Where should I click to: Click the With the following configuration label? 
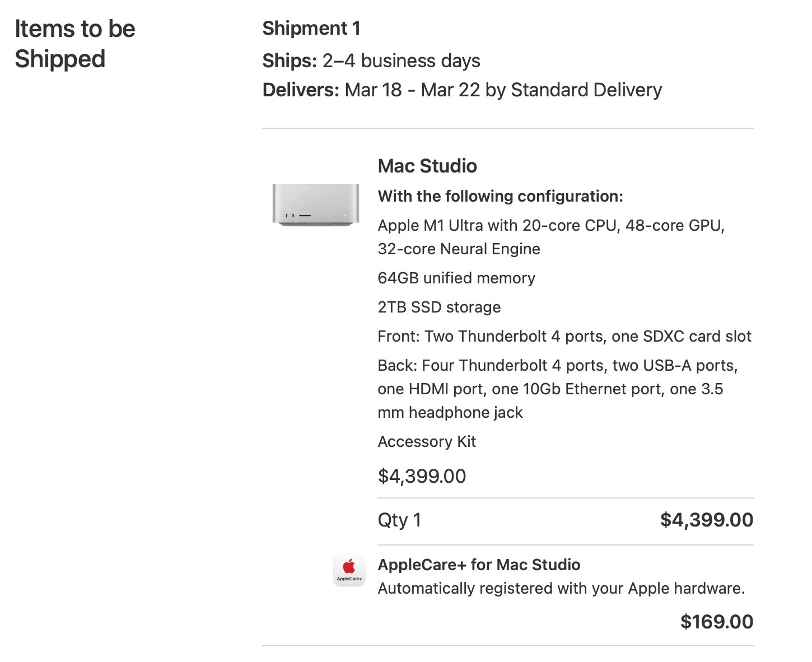pos(500,196)
